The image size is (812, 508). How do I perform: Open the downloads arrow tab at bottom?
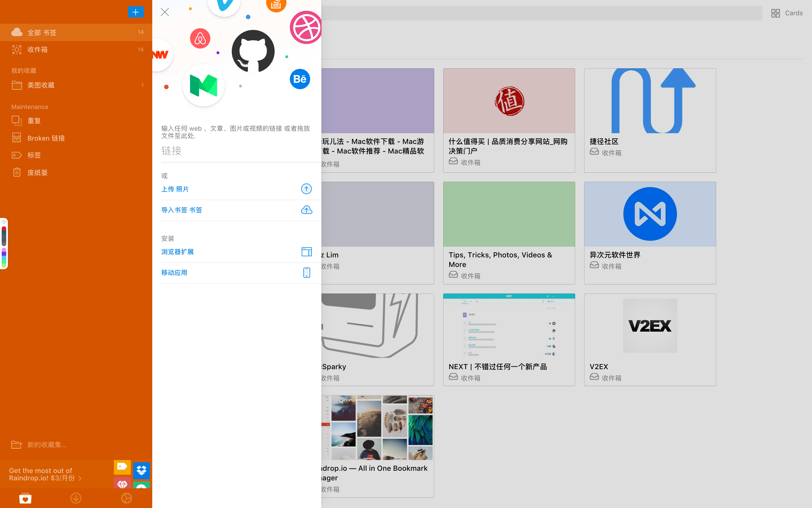pyautogui.click(x=76, y=498)
